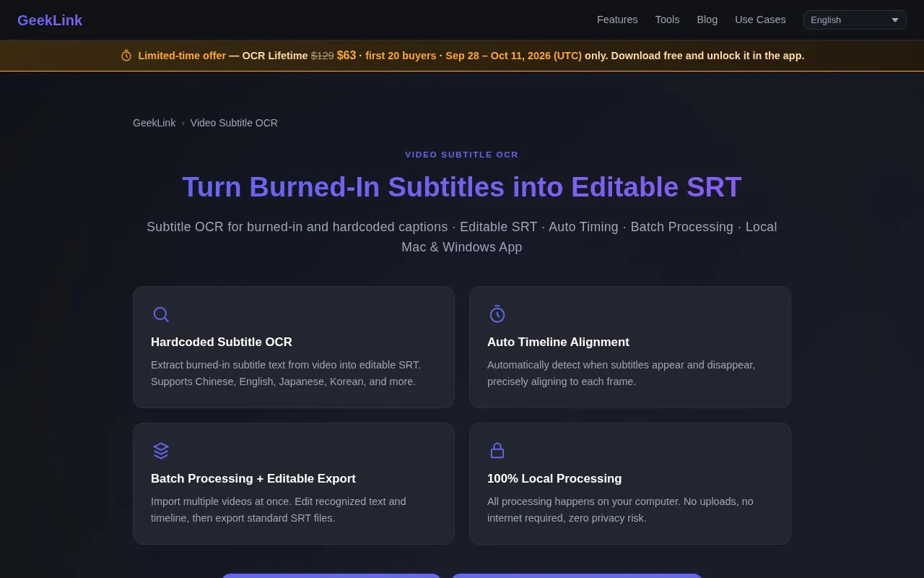924x578 pixels.
Task: Click the padlock icon on 100% Local Processing card
Action: (497, 451)
